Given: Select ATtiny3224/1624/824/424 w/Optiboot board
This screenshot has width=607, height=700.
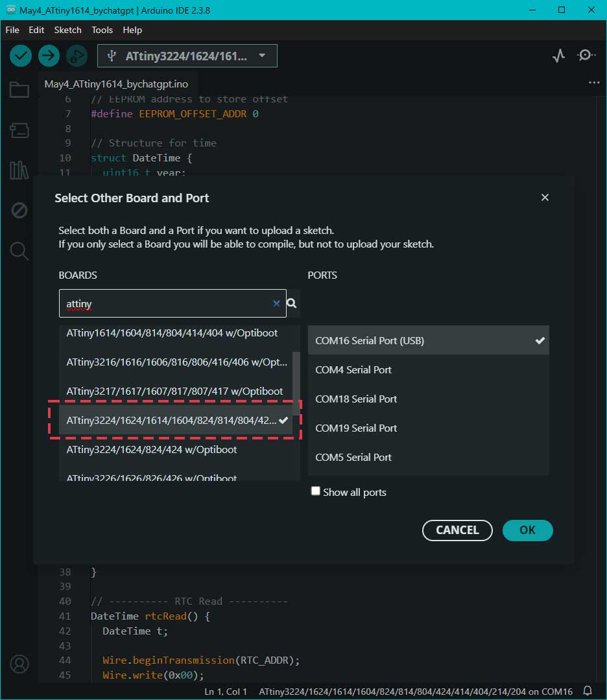Looking at the screenshot, I should 176,450.
